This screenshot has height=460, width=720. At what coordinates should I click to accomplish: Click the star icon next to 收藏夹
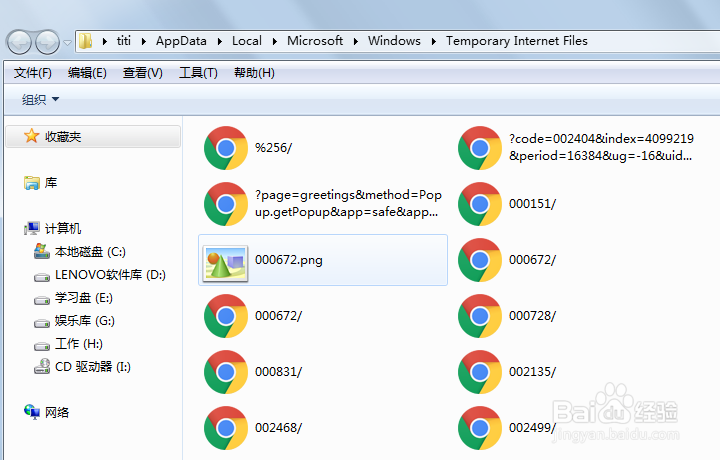[x=31, y=135]
